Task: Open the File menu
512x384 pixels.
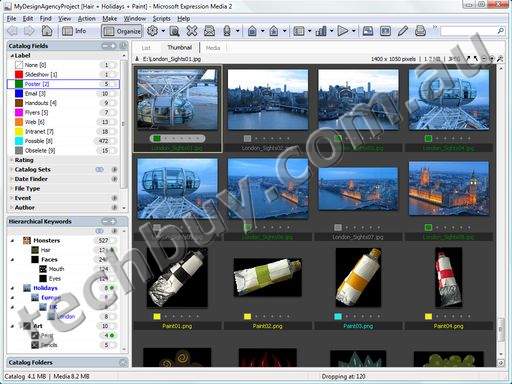Action: 11,19
